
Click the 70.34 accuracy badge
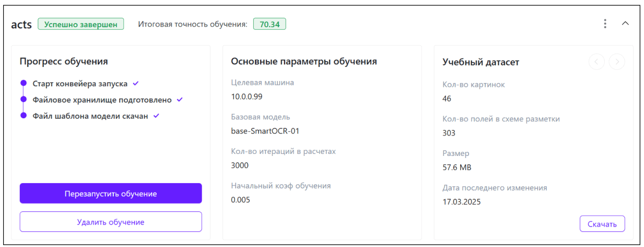click(x=270, y=24)
